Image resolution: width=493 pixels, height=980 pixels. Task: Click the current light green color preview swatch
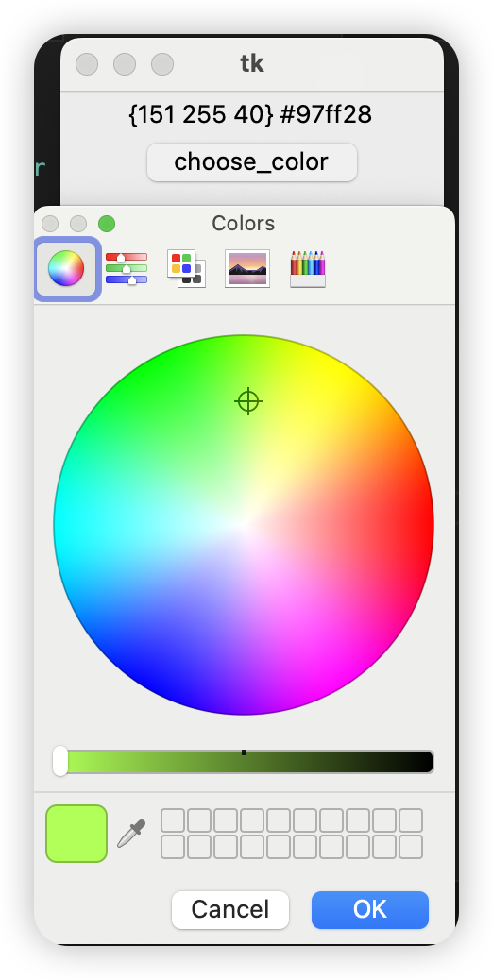(x=76, y=834)
